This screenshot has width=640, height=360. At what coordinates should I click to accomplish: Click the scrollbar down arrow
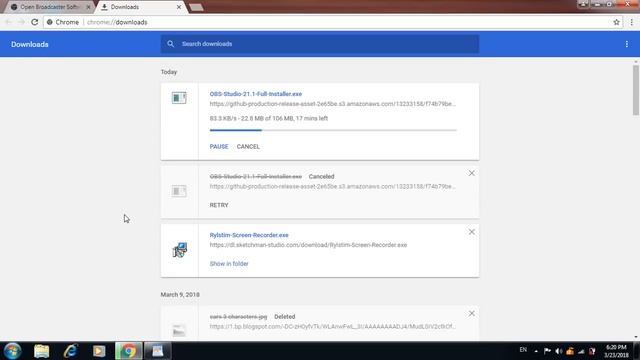(636, 337)
